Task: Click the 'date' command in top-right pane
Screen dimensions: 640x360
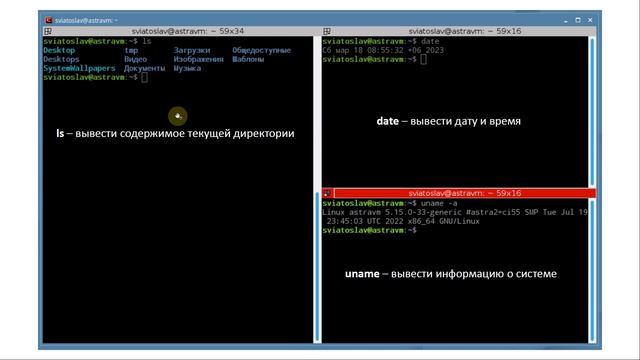Action: (430, 41)
